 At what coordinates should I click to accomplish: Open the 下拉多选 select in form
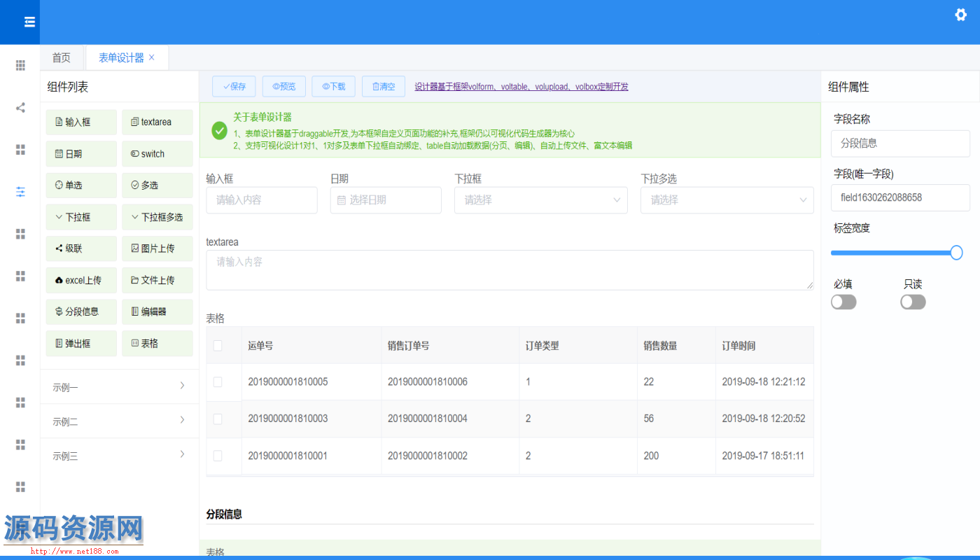click(727, 200)
